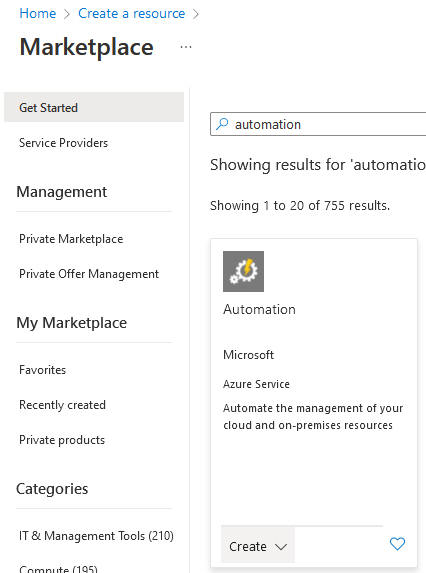Click the Automation gear-lightning icon
Screen dimensions: 426x573
click(243, 271)
